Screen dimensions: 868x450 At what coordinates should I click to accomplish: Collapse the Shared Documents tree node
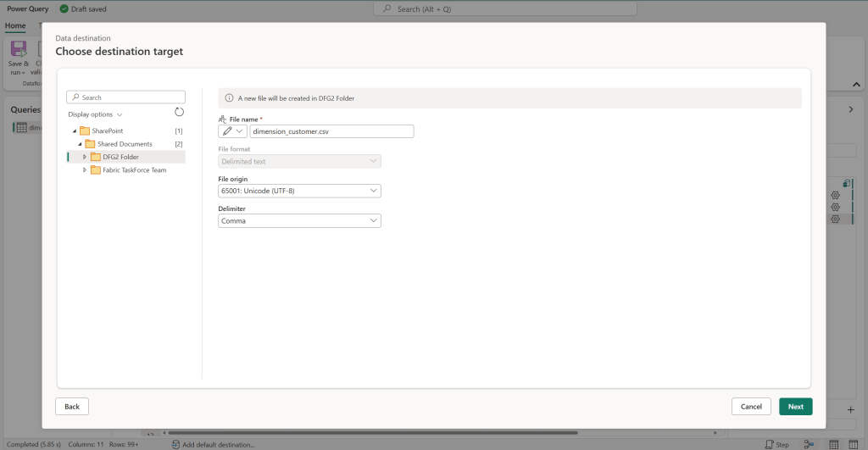coord(80,144)
